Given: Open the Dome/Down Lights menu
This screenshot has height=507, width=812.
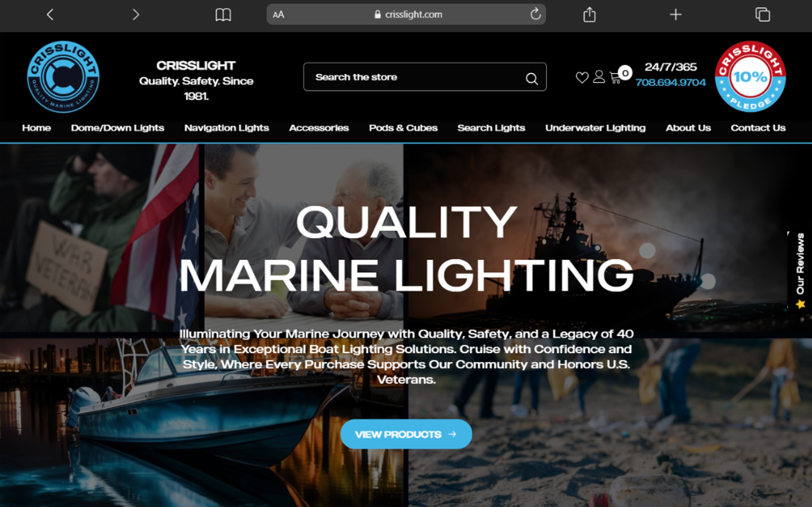Looking at the screenshot, I should pos(117,128).
